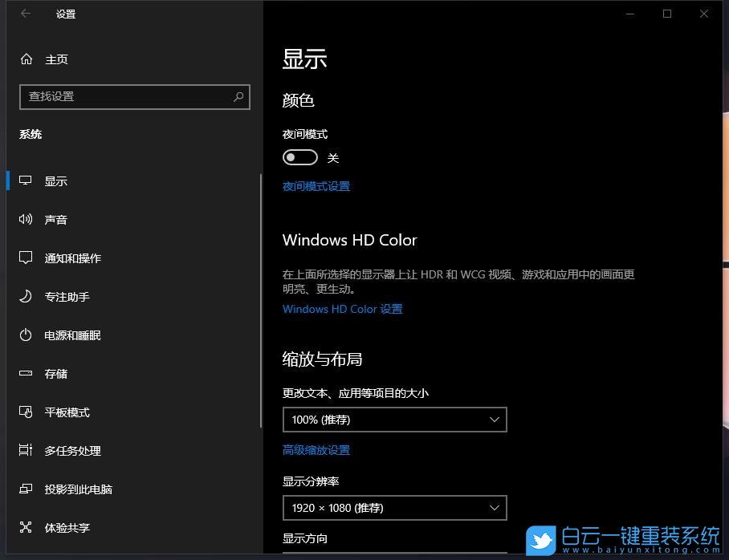This screenshot has height=560, width=729.
Task: Select the 显示 (Display) sidebar icon
Action: (x=24, y=181)
